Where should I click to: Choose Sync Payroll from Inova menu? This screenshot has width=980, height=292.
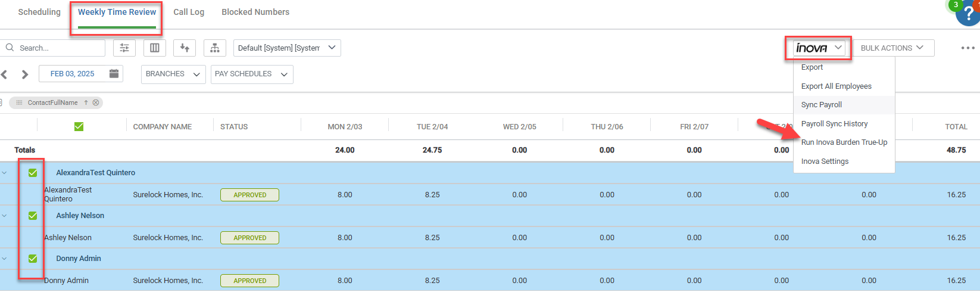822,105
